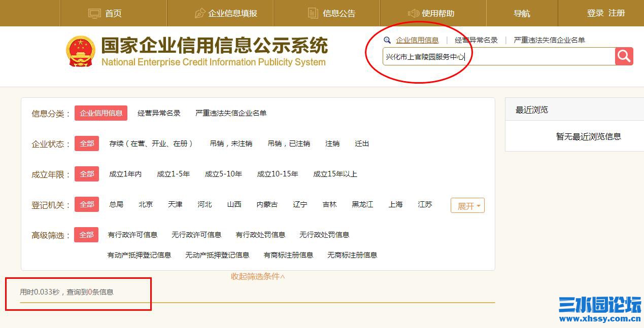The height and width of the screenshot is (328, 644).
Task: Choose 内蒙古 registration authority
Action: tap(267, 204)
